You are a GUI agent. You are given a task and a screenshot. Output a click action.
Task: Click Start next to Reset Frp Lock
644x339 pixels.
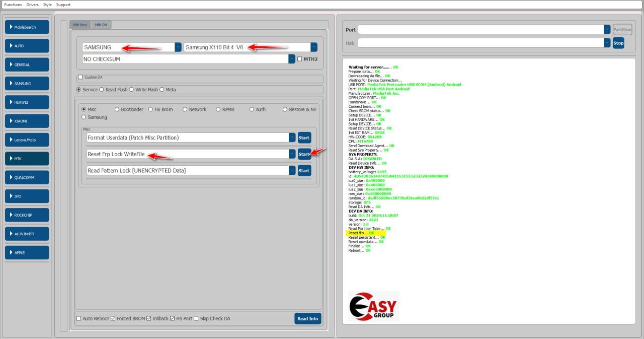304,154
